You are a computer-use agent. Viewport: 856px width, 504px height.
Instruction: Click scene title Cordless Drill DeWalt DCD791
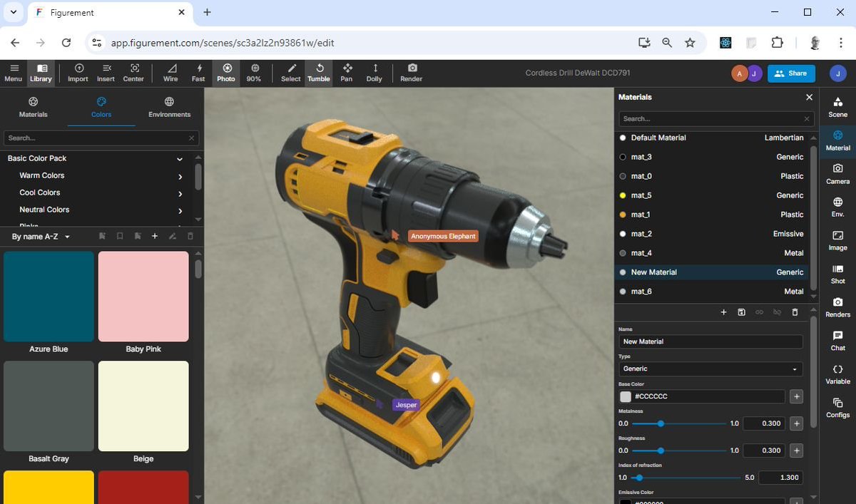coord(578,73)
